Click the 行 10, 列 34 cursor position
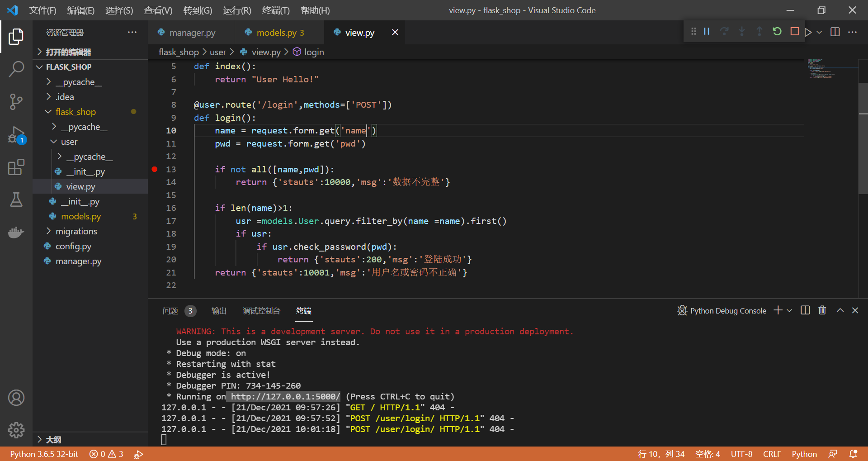The height and width of the screenshot is (461, 868). [x=661, y=454]
